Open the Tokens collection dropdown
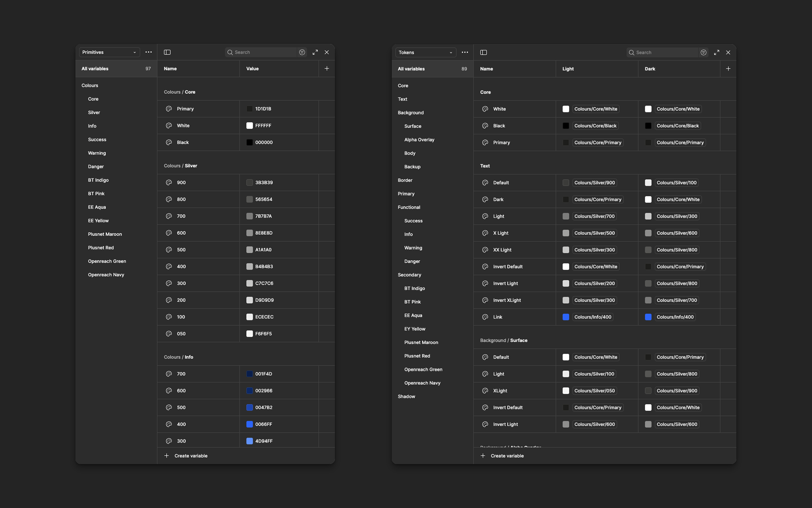This screenshot has width=812, height=508. pyautogui.click(x=426, y=52)
